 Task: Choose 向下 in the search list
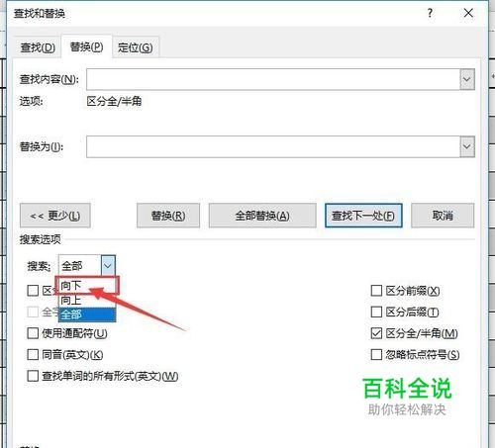[86, 285]
